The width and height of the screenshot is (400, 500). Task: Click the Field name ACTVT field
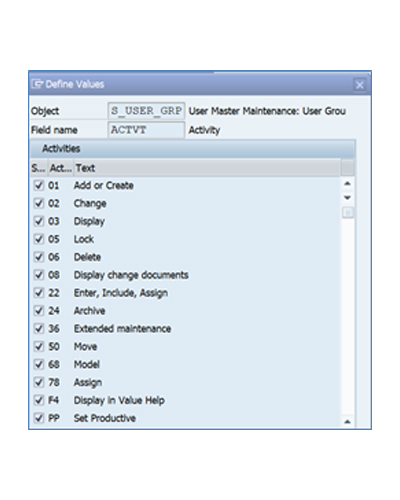point(146,130)
